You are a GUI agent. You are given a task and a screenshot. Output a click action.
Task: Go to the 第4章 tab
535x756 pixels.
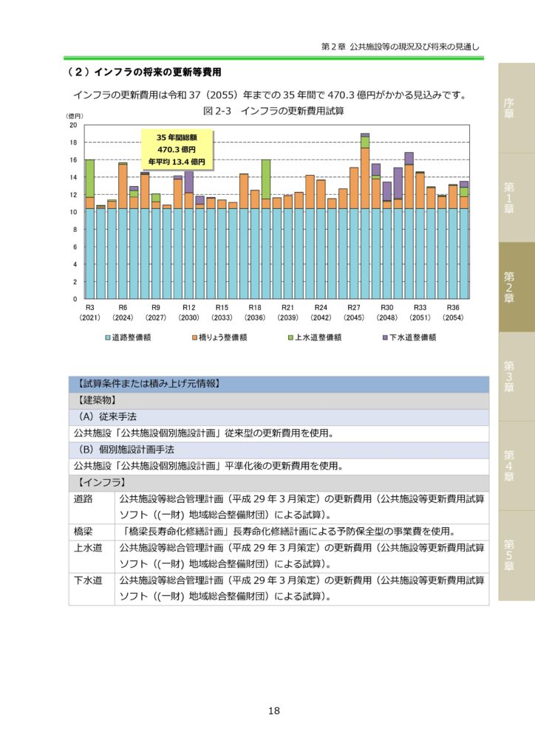(508, 466)
